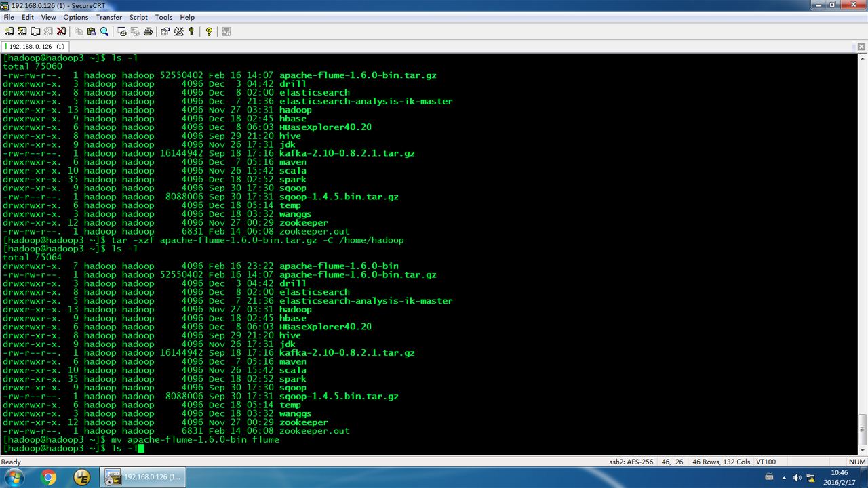Open the Help menu
The image size is (868, 488).
click(x=188, y=17)
